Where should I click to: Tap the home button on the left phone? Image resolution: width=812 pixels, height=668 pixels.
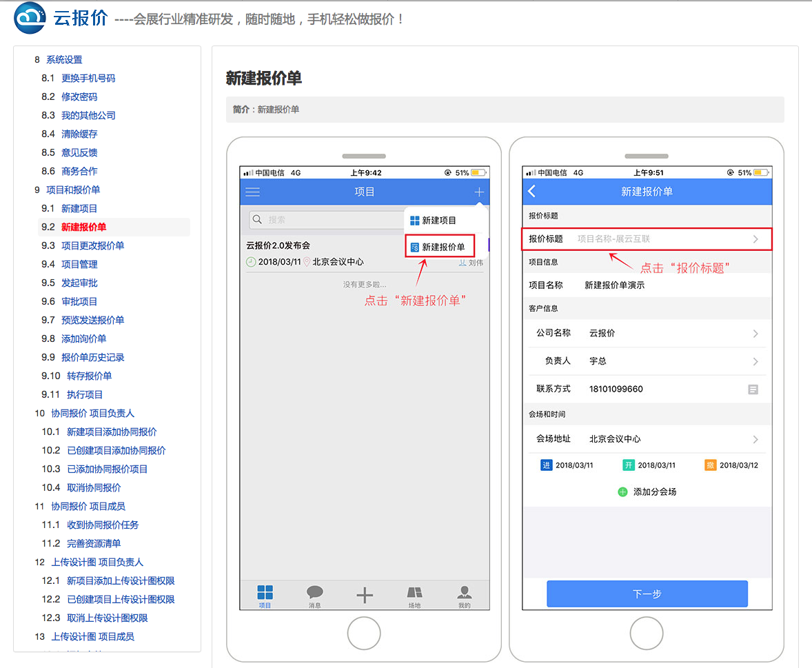(364, 634)
